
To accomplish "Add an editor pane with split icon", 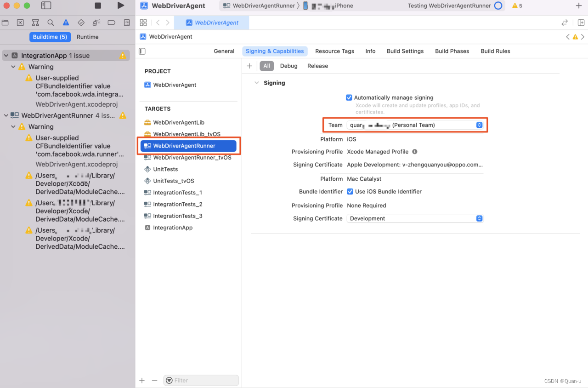I will coord(581,23).
